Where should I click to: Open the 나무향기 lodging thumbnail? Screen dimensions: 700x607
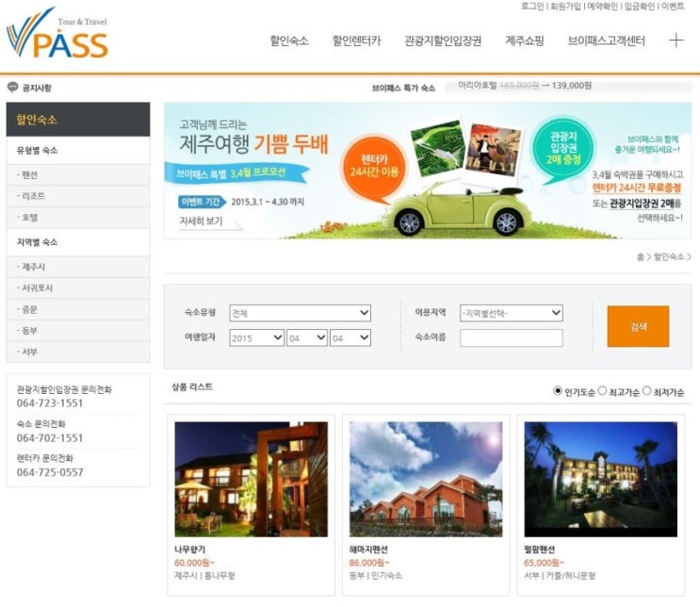(x=251, y=479)
